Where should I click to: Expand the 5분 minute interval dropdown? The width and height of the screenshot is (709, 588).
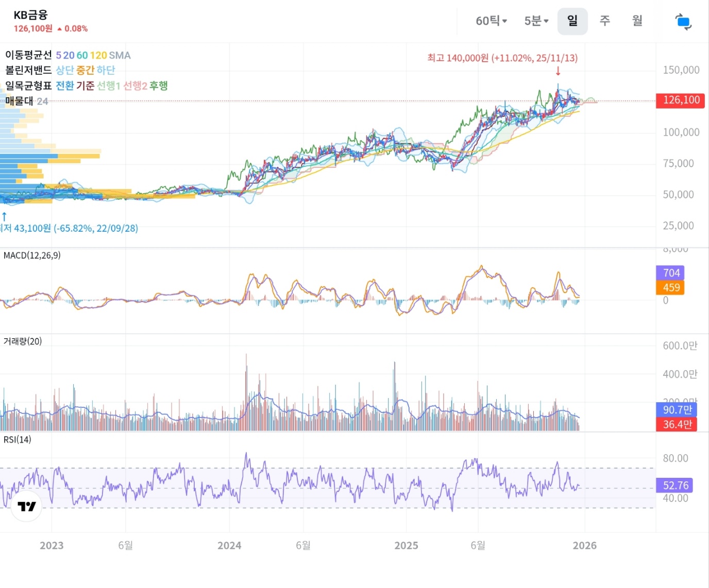536,21
